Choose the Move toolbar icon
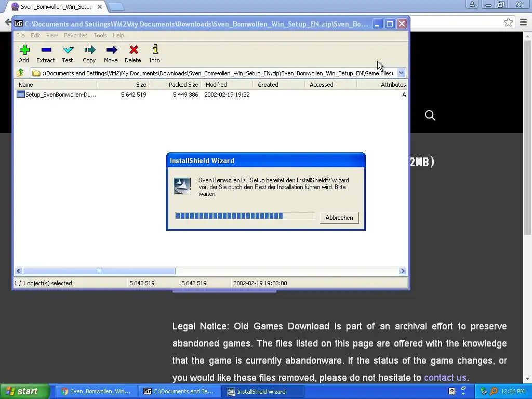Image resolution: width=532 pixels, height=399 pixels. (111, 50)
